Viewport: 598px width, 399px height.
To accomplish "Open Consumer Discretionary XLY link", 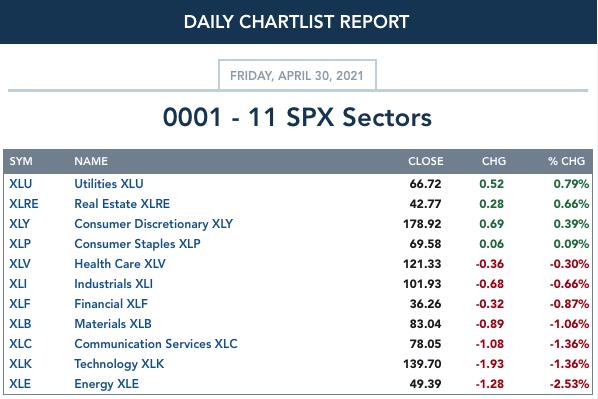I will coord(153,224).
